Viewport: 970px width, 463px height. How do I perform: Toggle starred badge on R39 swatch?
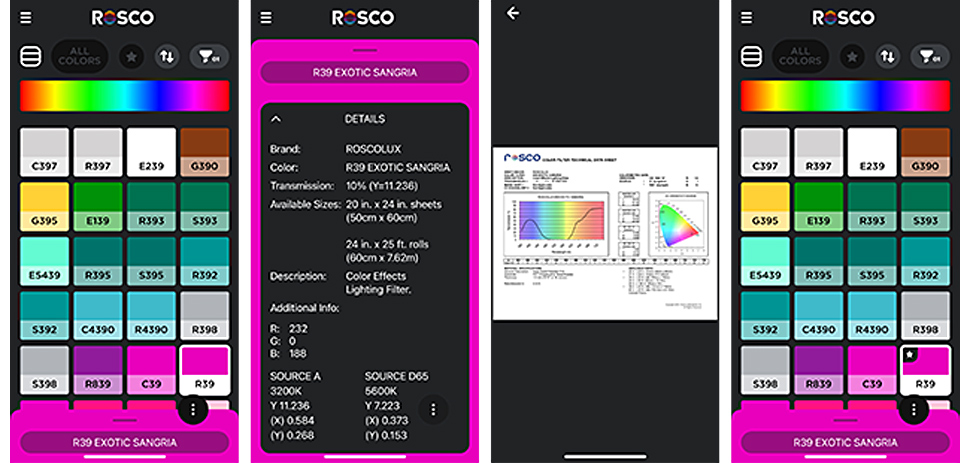[x=909, y=354]
